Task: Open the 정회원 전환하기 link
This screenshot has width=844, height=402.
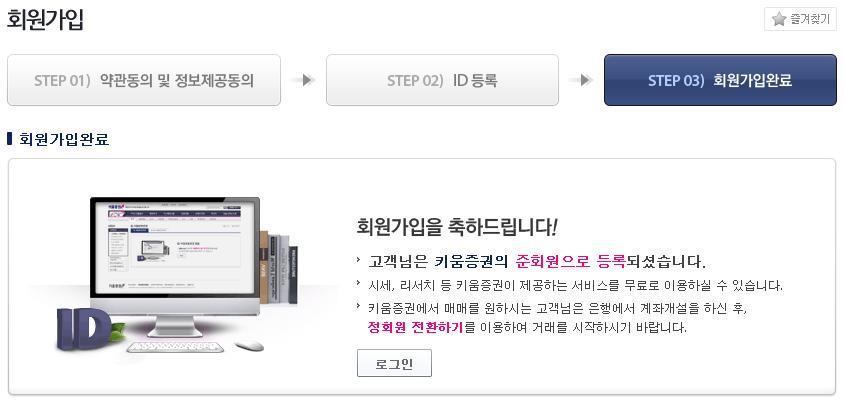Action: tap(415, 327)
